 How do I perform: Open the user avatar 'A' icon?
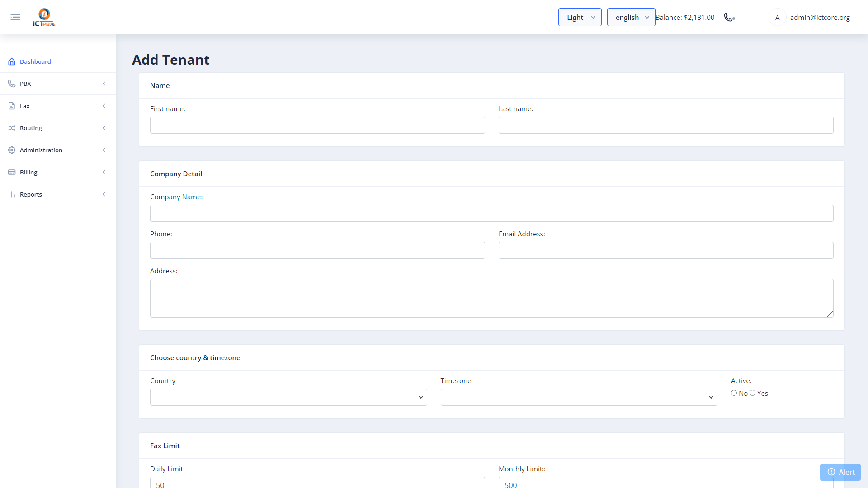pyautogui.click(x=777, y=17)
